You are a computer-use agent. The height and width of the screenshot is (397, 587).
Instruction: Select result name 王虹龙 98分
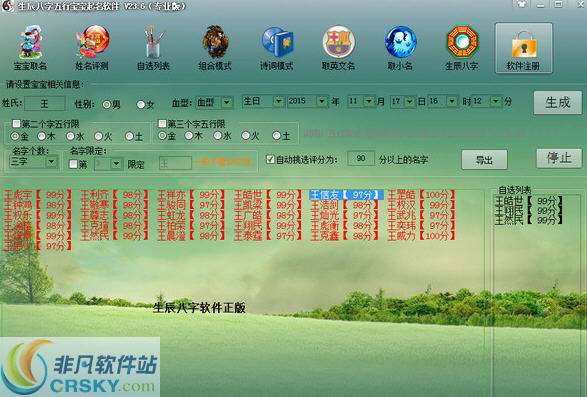191,215
